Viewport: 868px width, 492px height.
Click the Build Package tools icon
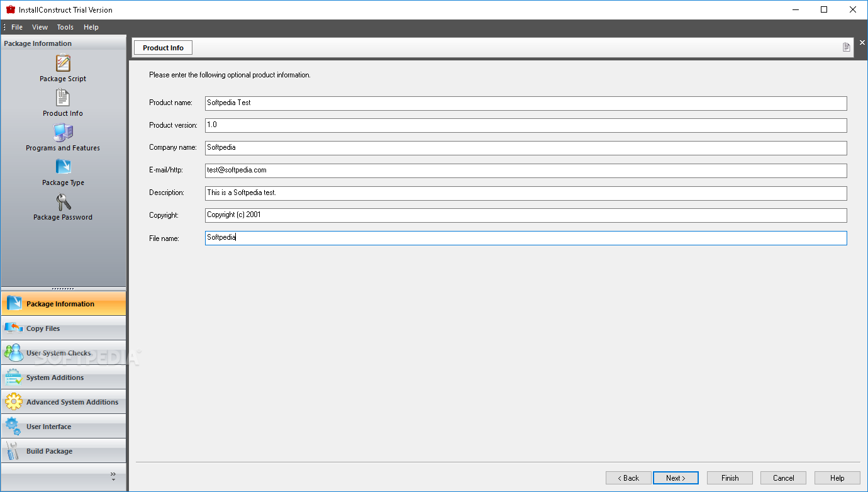(x=13, y=451)
